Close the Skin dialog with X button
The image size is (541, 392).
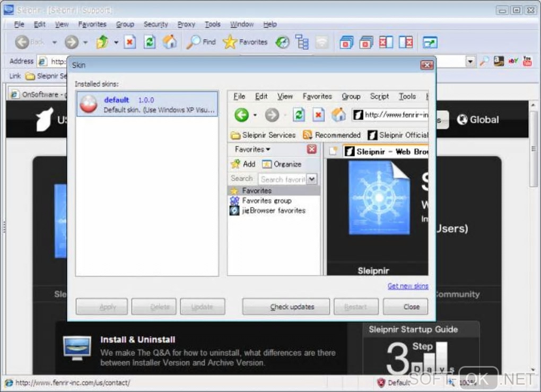pos(427,65)
